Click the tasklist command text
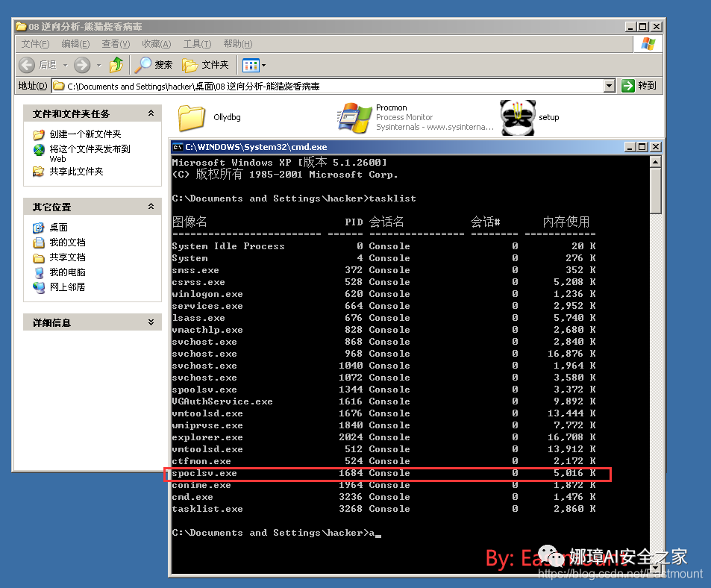711x588 pixels. [x=392, y=198]
